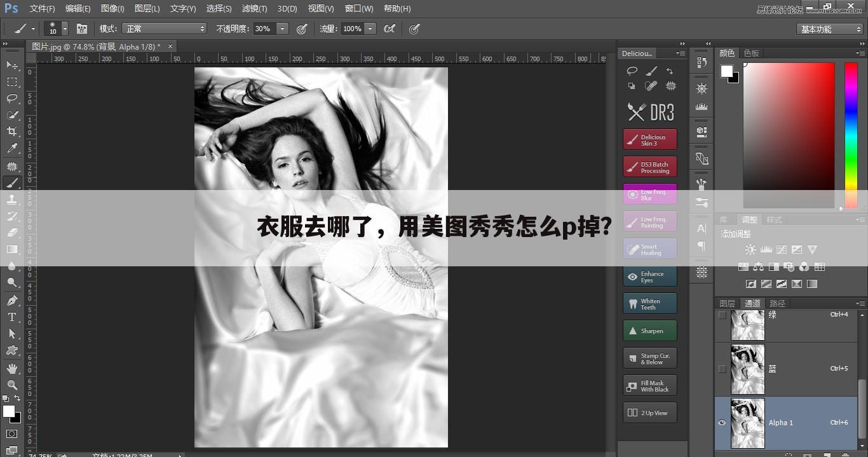The height and width of the screenshot is (457, 868).
Task: Toggle visibility of the 绿 channel
Action: (x=722, y=315)
